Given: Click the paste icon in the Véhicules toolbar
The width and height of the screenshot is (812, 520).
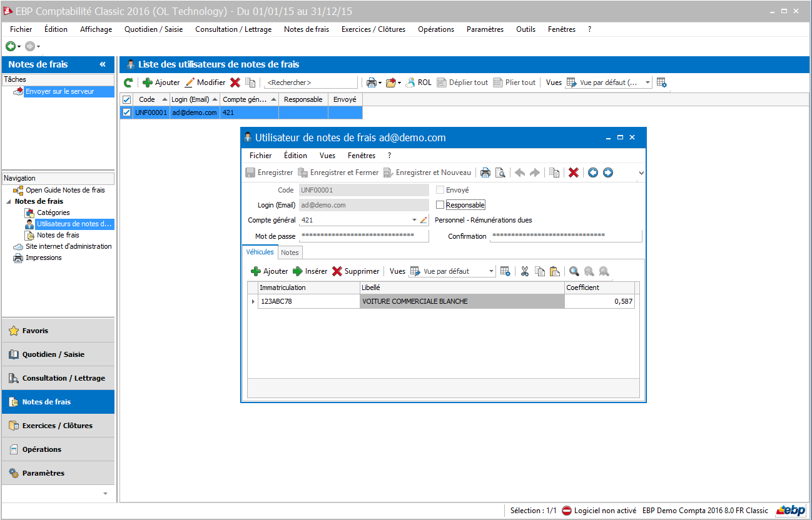Looking at the screenshot, I should coord(554,271).
